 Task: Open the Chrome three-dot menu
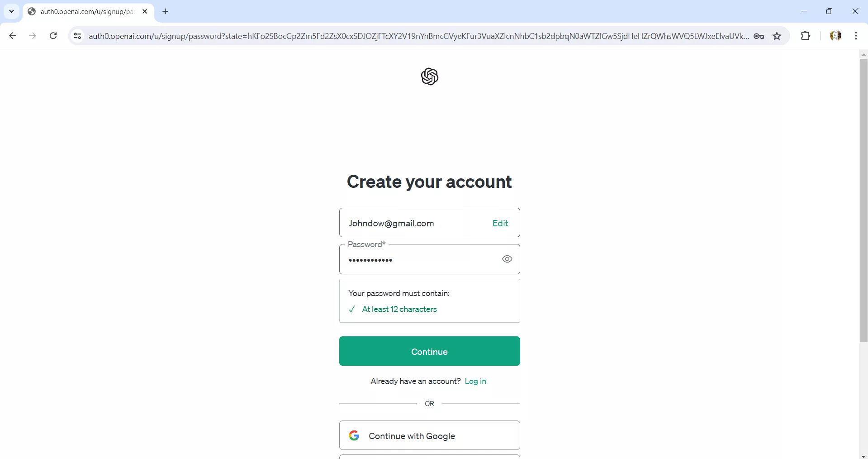coord(856,36)
